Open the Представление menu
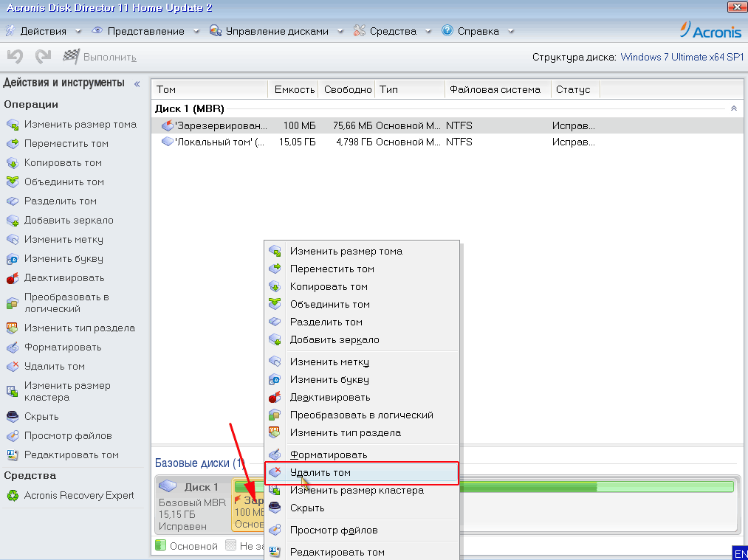 145,32
